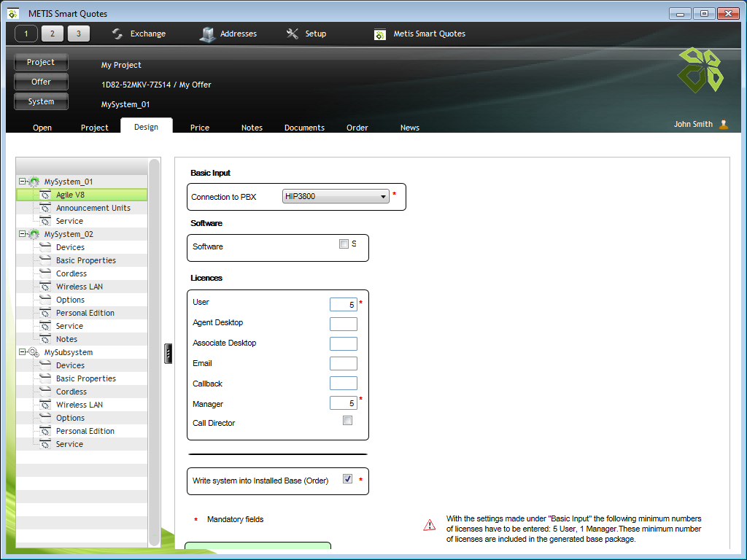The height and width of the screenshot is (560, 747).
Task: Select Service under MySubsystem
Action: [x=69, y=444]
